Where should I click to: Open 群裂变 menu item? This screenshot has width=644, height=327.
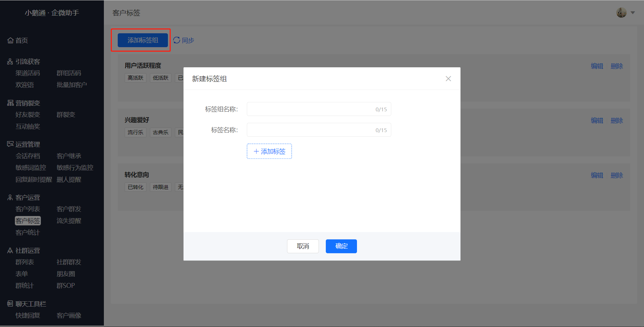pyautogui.click(x=66, y=115)
